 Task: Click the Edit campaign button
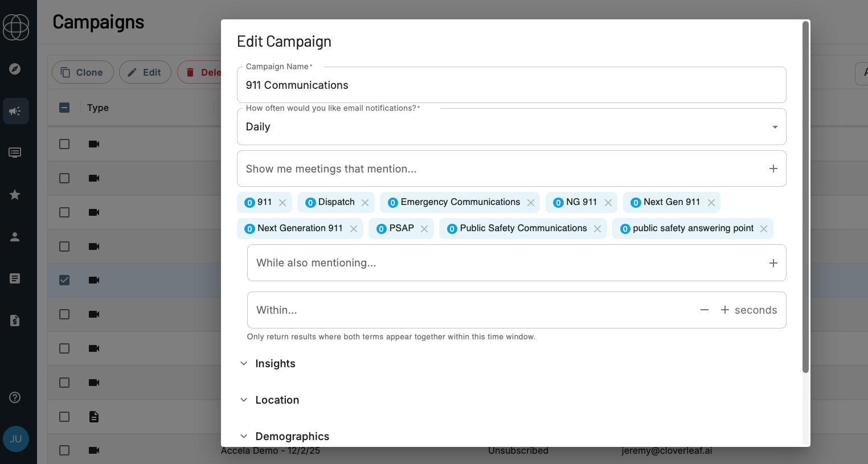pyautogui.click(x=145, y=72)
